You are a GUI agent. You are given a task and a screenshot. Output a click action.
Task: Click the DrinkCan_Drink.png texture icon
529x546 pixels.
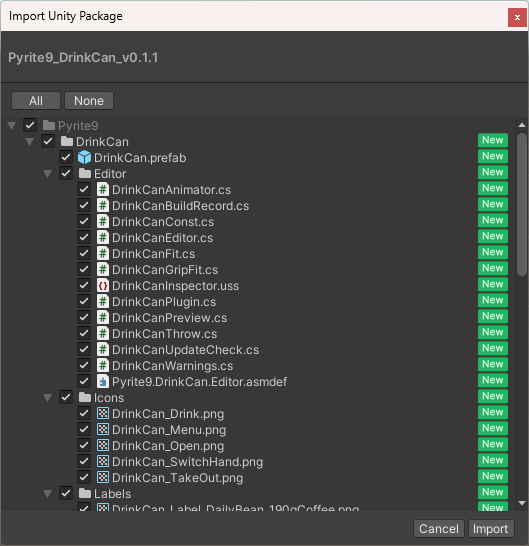coord(103,413)
